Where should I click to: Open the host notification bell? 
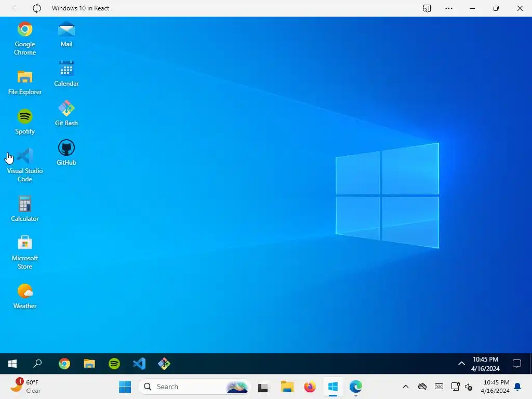click(518, 387)
